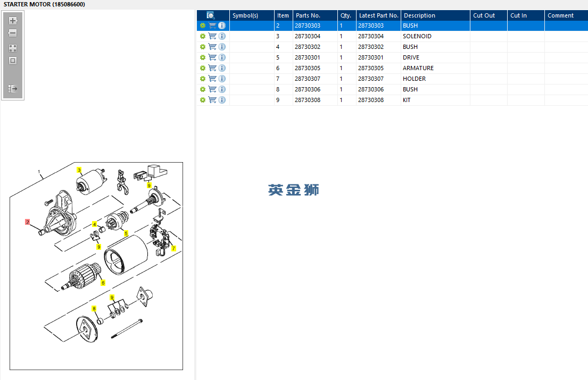Open gear icon for HOLDER row
Viewport: 588px width, 380px height.
pyautogui.click(x=203, y=79)
